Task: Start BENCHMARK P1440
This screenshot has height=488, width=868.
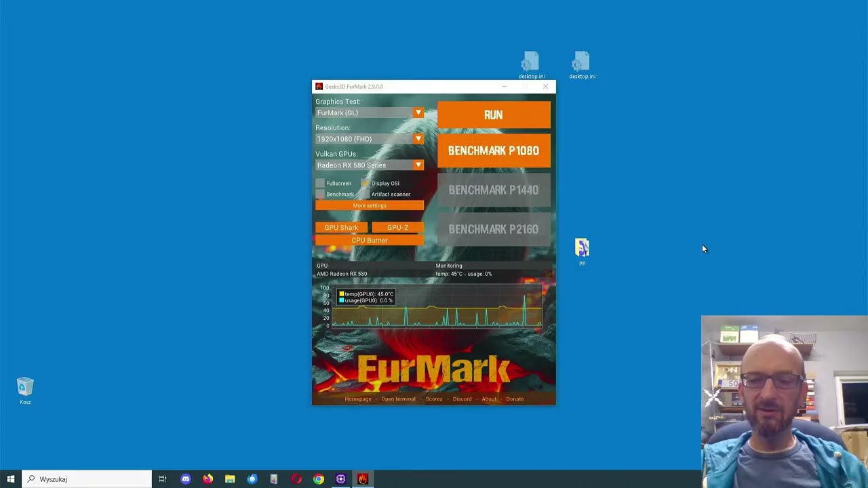Action: click(494, 190)
